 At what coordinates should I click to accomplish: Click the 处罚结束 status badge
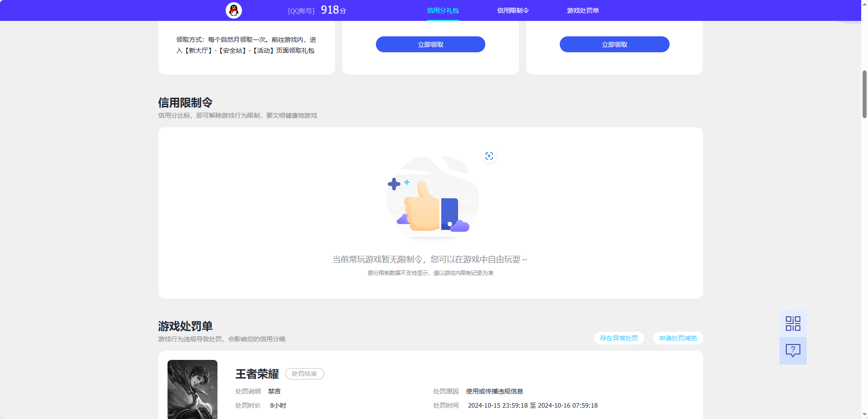pyautogui.click(x=305, y=374)
